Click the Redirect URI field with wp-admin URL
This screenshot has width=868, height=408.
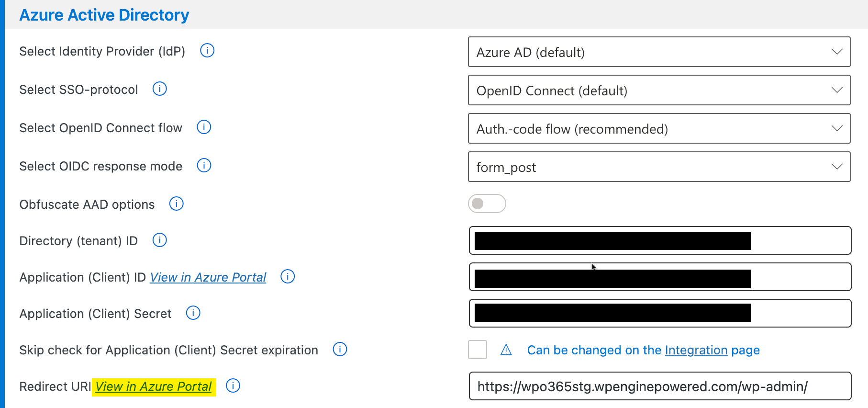pyautogui.click(x=660, y=386)
